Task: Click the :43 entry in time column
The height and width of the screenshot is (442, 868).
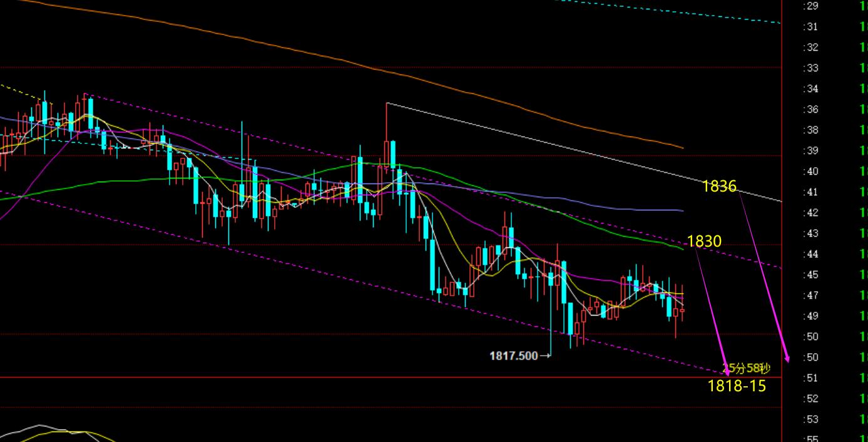Action: pos(810,234)
